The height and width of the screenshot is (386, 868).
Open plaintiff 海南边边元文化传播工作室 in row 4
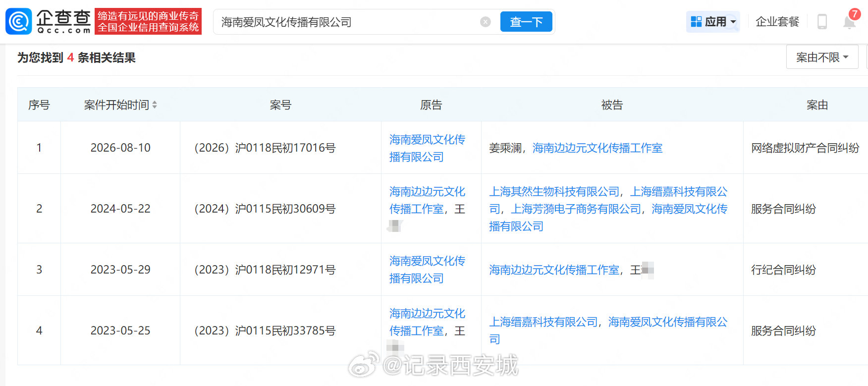click(x=427, y=322)
